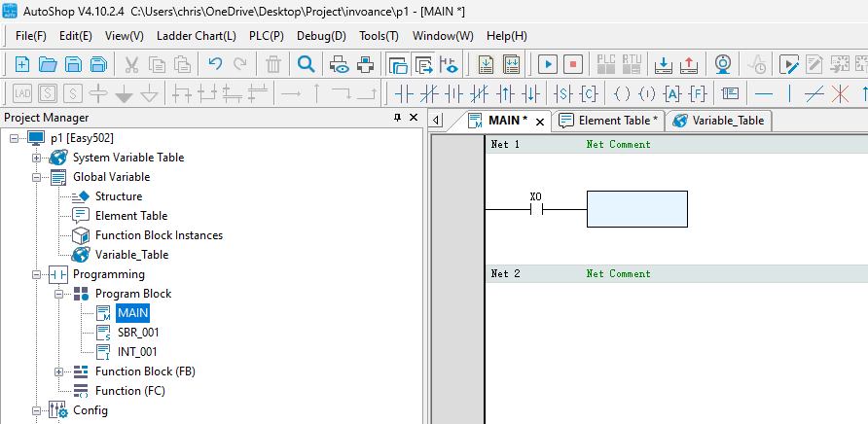Close the MAIN tab
Viewport: 868px width, 424px height.
point(540,122)
